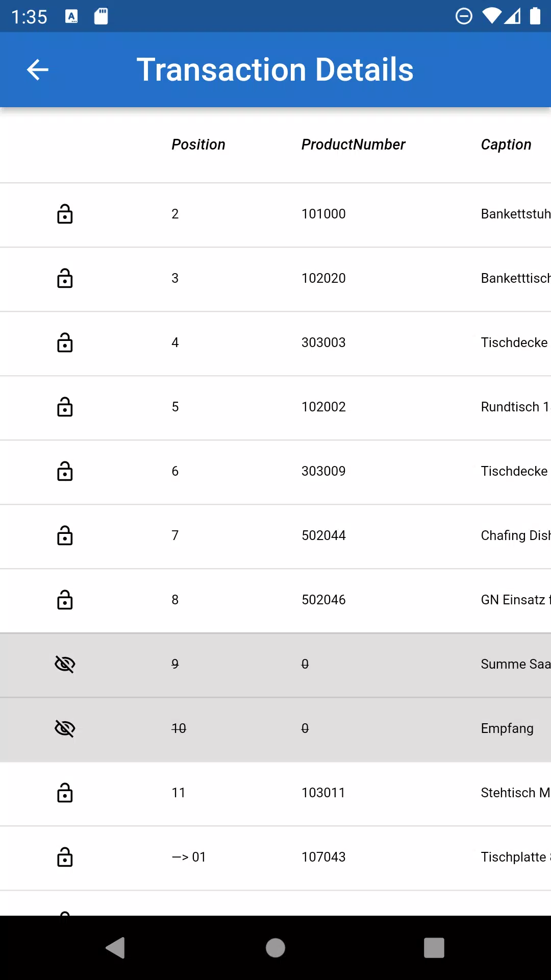Tap lock icon for product 303003 row
Screen dimensions: 551x980
point(65,342)
